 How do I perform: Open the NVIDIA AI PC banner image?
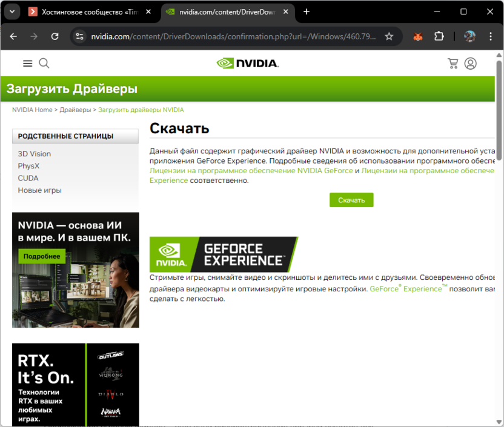[x=76, y=270]
